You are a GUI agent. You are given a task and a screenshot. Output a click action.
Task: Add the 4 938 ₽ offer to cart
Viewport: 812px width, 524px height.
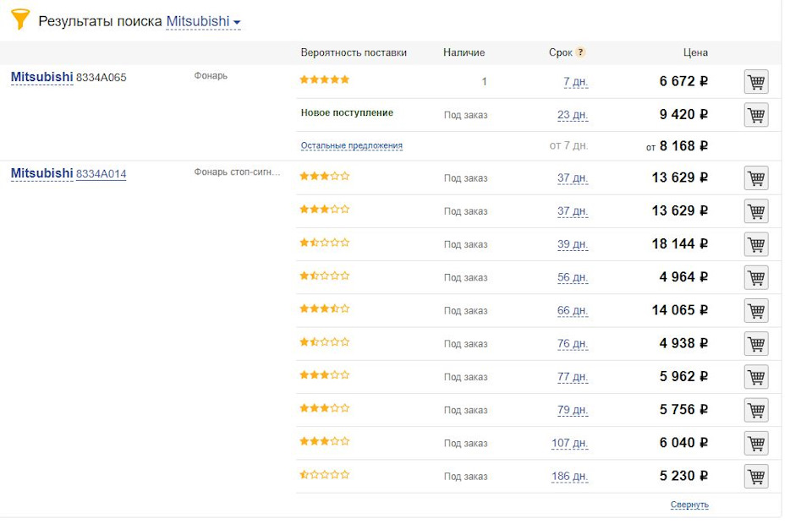(756, 343)
